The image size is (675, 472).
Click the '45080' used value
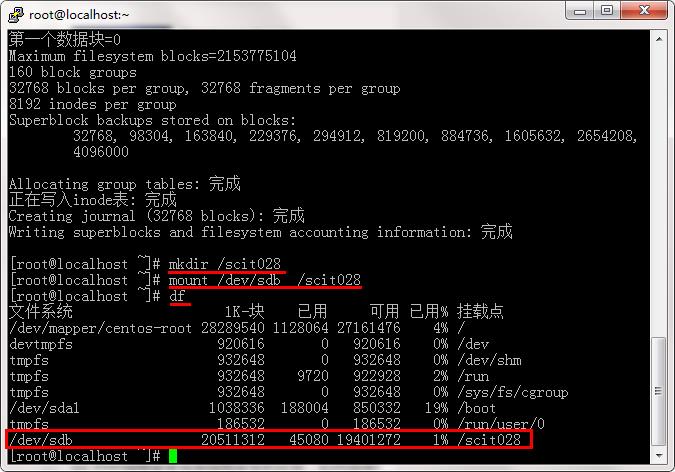[x=309, y=440]
